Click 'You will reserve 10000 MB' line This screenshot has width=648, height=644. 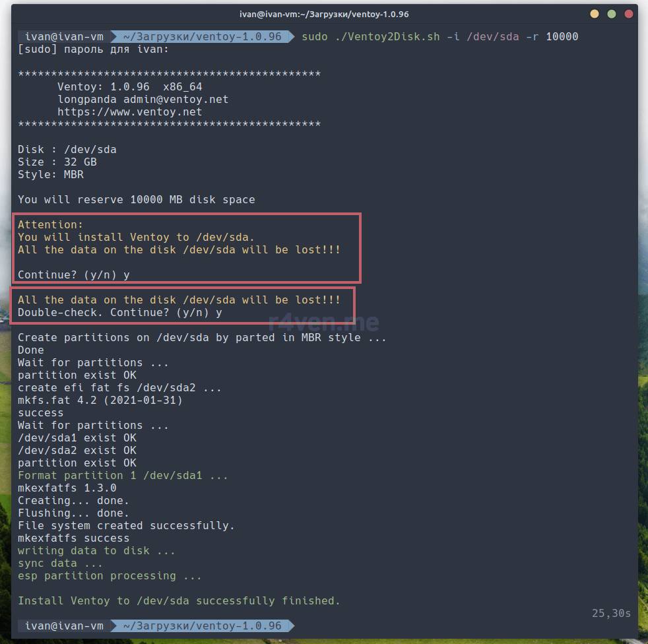point(136,200)
